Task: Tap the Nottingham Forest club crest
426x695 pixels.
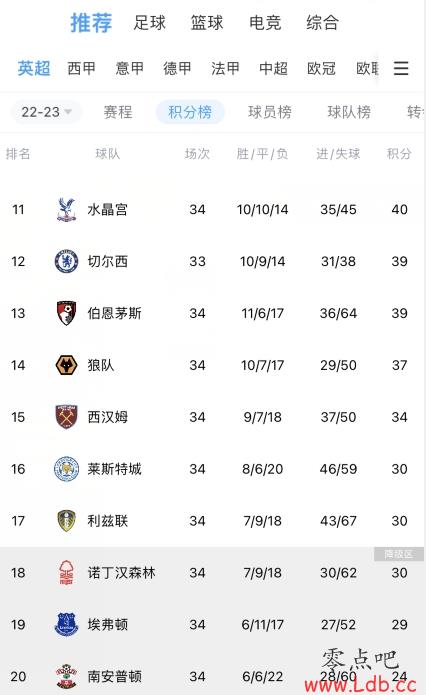Action: pyautogui.click(x=66, y=573)
